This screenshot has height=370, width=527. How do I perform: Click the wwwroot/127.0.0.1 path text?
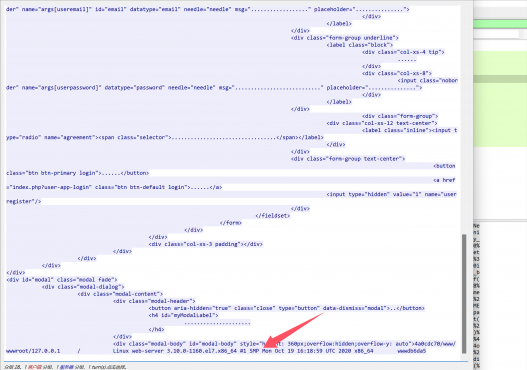coord(33,351)
